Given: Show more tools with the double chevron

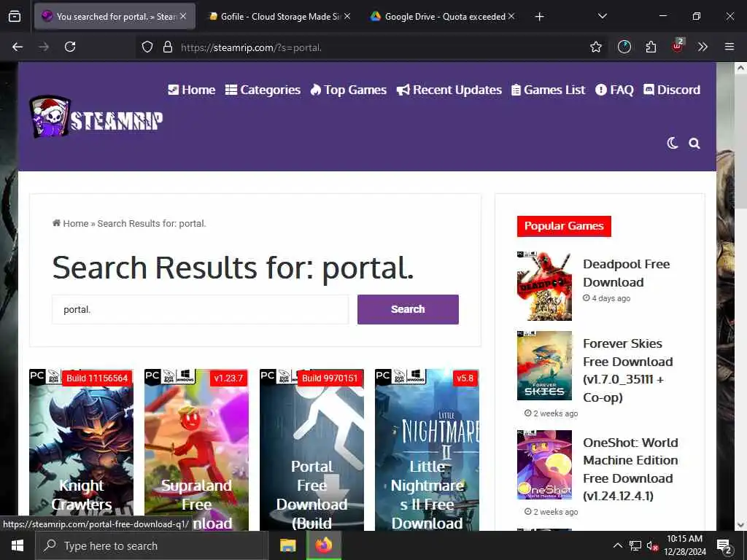Looking at the screenshot, I should [703, 47].
